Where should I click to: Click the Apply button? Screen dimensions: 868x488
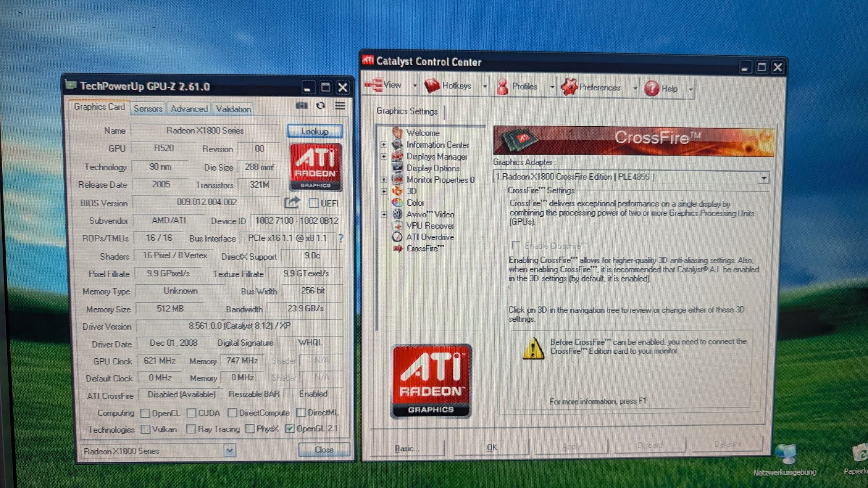tap(571, 446)
